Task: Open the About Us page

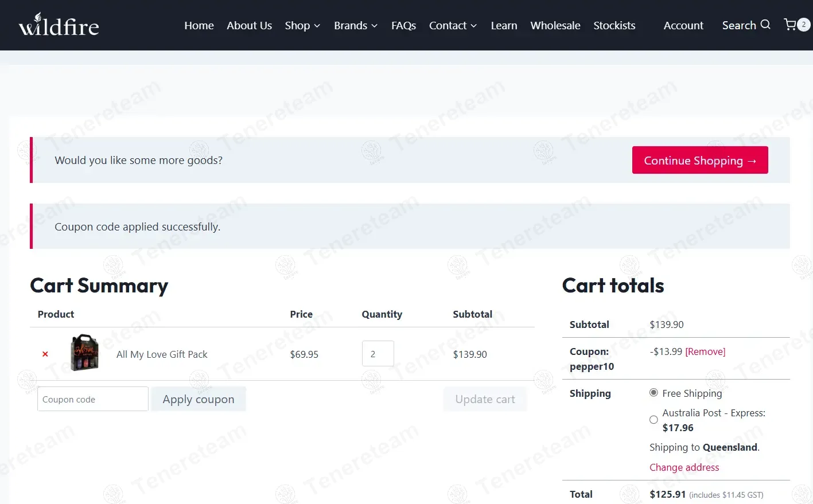Action: pos(249,25)
